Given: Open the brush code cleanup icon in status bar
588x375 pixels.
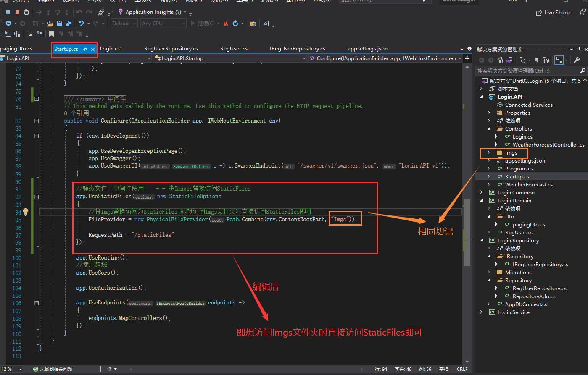Looking at the screenshot, I should (x=110, y=369).
